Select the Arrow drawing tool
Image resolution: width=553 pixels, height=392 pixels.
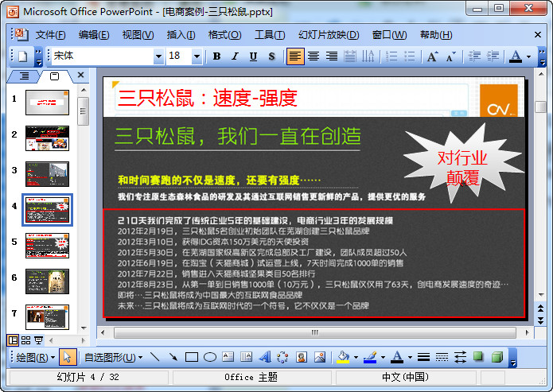click(173, 358)
